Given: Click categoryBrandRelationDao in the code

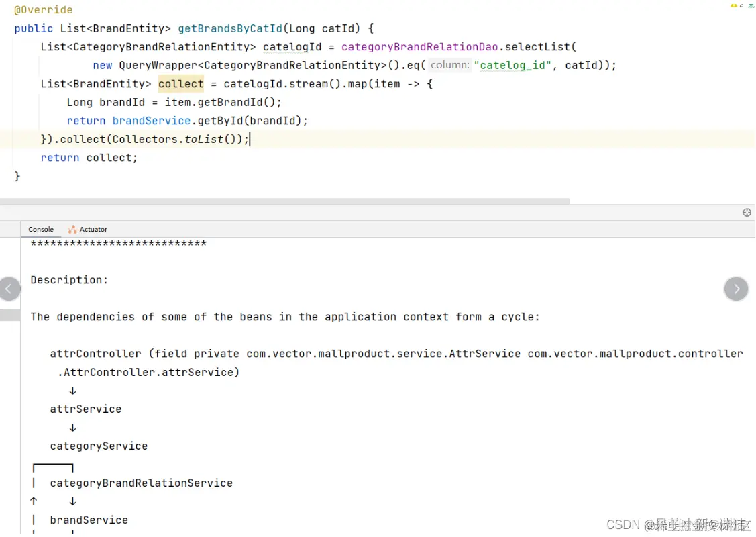Looking at the screenshot, I should (419, 47).
